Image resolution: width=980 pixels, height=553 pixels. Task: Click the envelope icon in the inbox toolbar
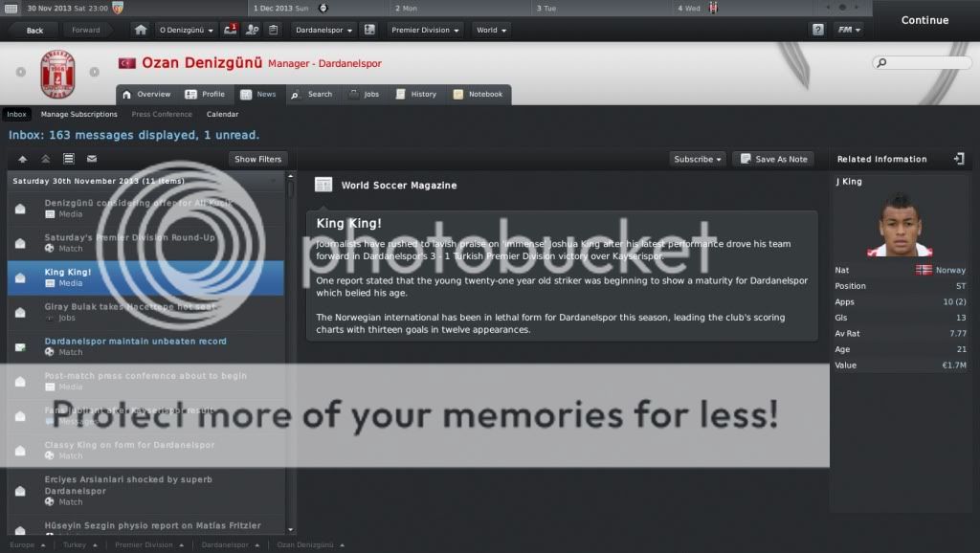92,159
